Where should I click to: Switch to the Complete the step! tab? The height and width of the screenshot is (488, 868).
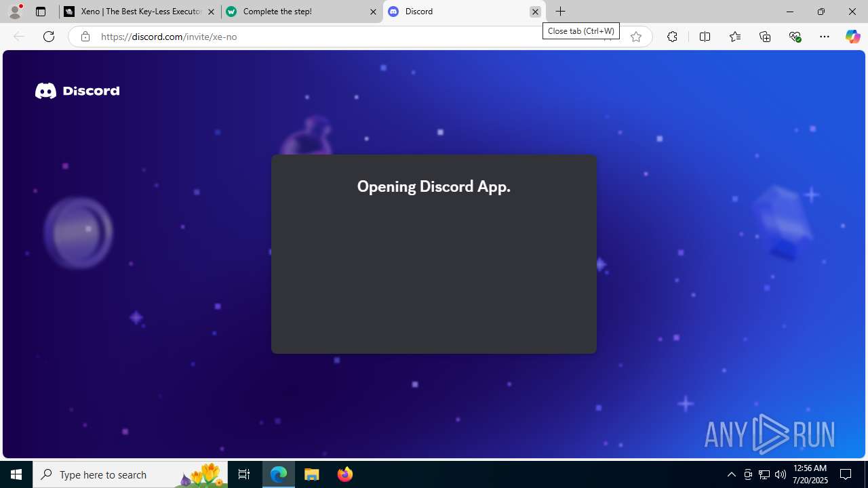302,12
